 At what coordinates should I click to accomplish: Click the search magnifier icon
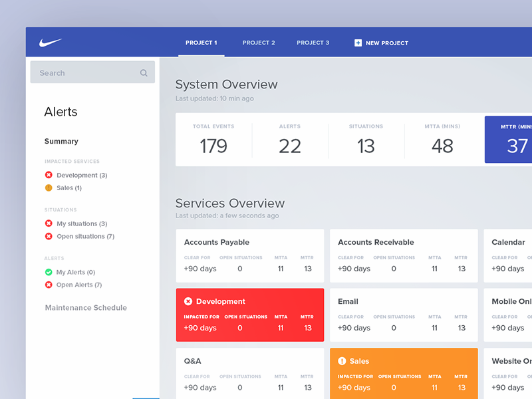click(x=144, y=73)
